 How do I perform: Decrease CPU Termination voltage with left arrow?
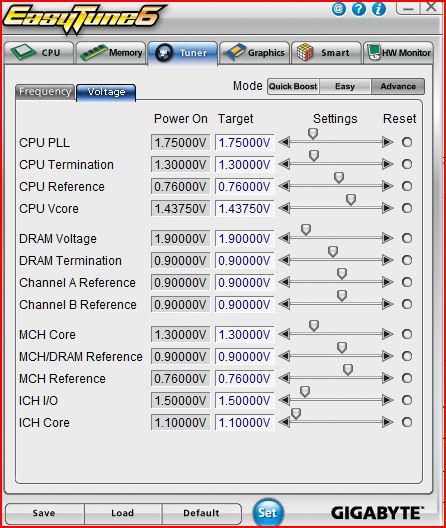point(285,164)
